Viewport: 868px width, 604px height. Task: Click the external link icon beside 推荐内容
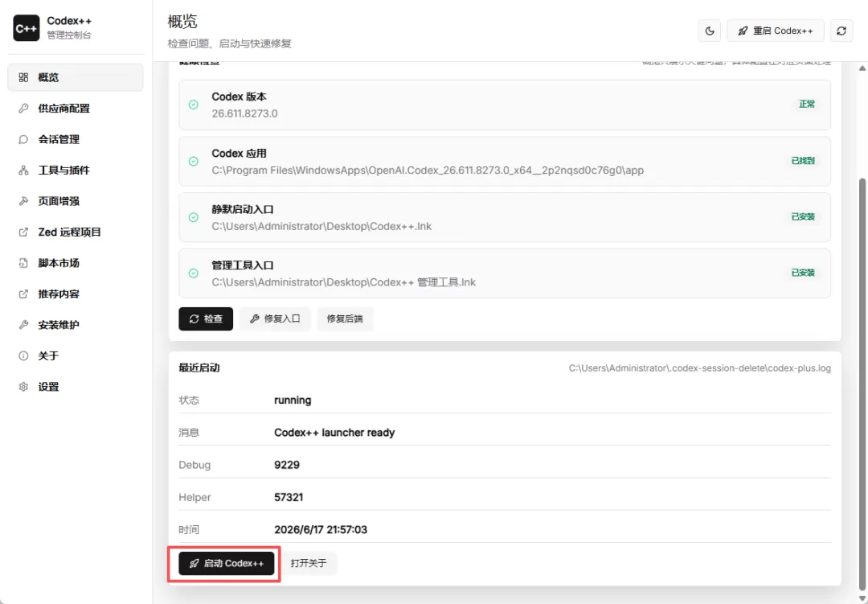click(23, 294)
